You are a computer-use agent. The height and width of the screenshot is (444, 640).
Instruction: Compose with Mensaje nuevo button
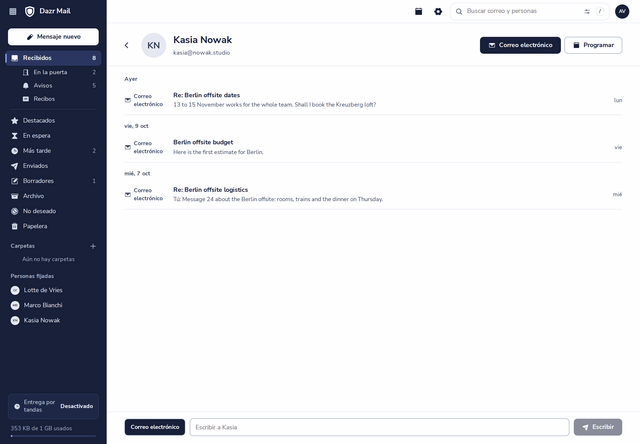pos(53,37)
